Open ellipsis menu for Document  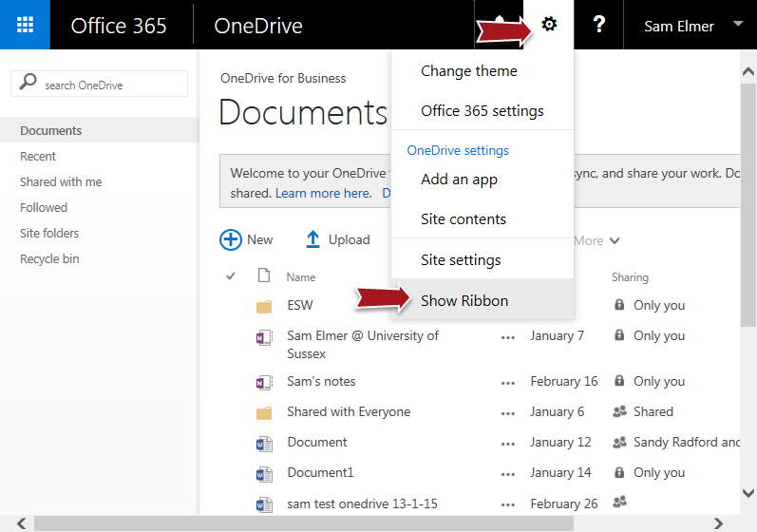click(x=508, y=445)
